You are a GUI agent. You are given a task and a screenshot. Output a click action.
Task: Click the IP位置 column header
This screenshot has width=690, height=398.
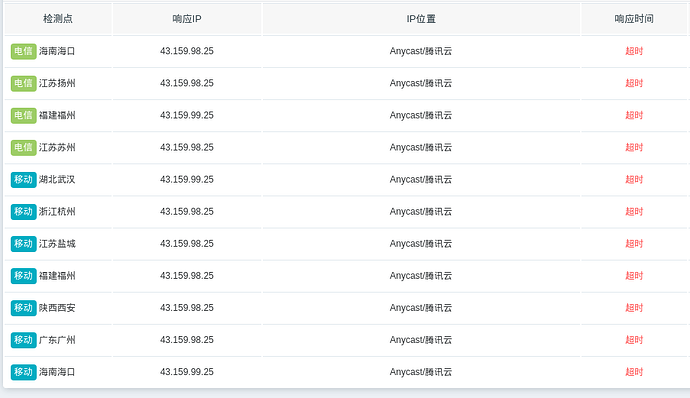coord(421,19)
